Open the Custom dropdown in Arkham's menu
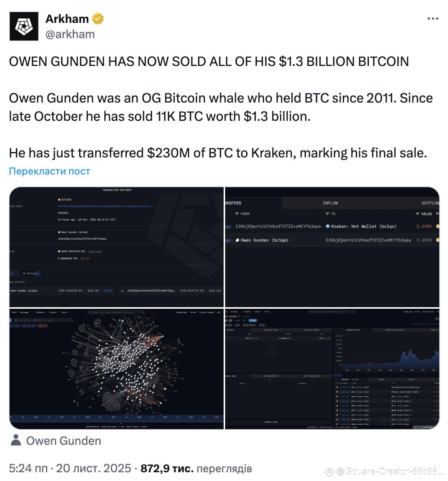This screenshot has height=481, width=448. point(53,312)
